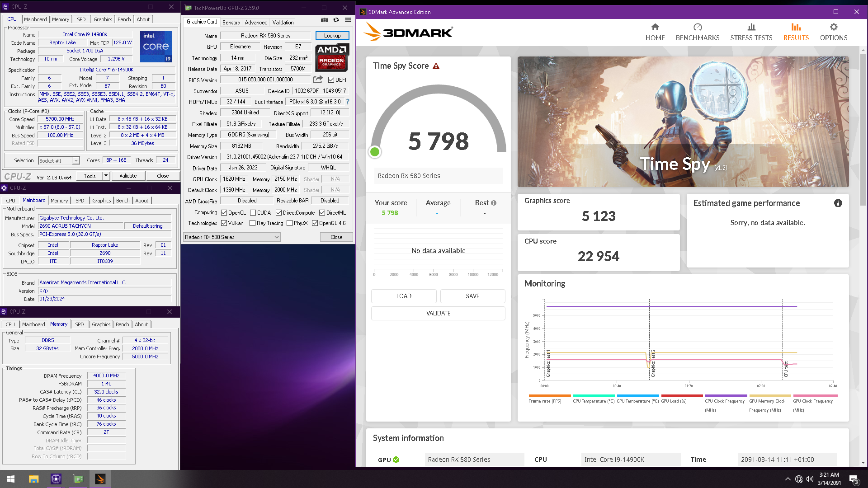Toggle the Vulkan checkbox
This screenshot has height=488, width=868.
pyautogui.click(x=224, y=223)
